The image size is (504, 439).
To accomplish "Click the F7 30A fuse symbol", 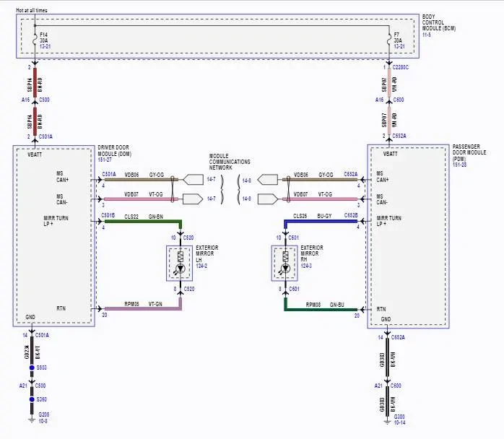I will [389, 38].
